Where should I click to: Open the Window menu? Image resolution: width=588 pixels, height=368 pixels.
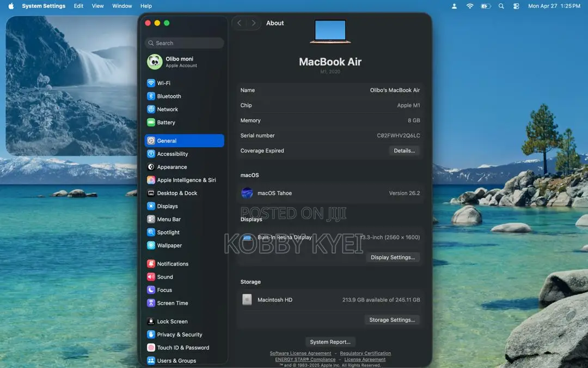122,6
